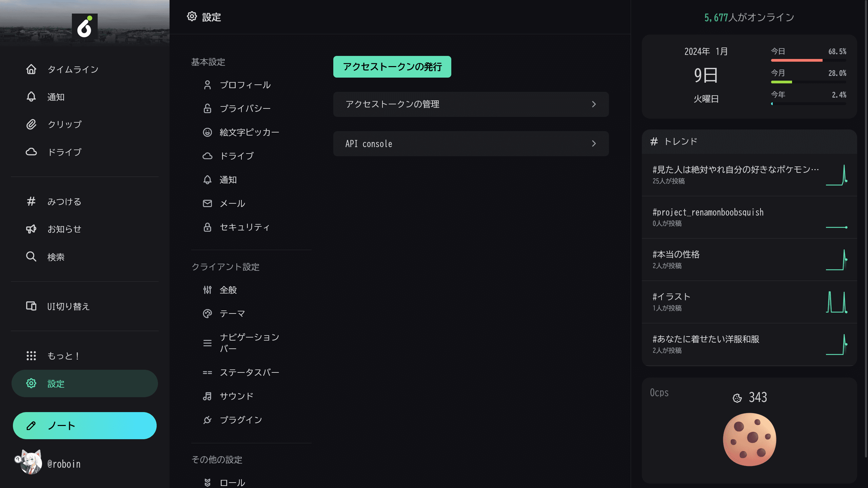Open プライバシー settings page
868x488 pixels.
[251, 108]
